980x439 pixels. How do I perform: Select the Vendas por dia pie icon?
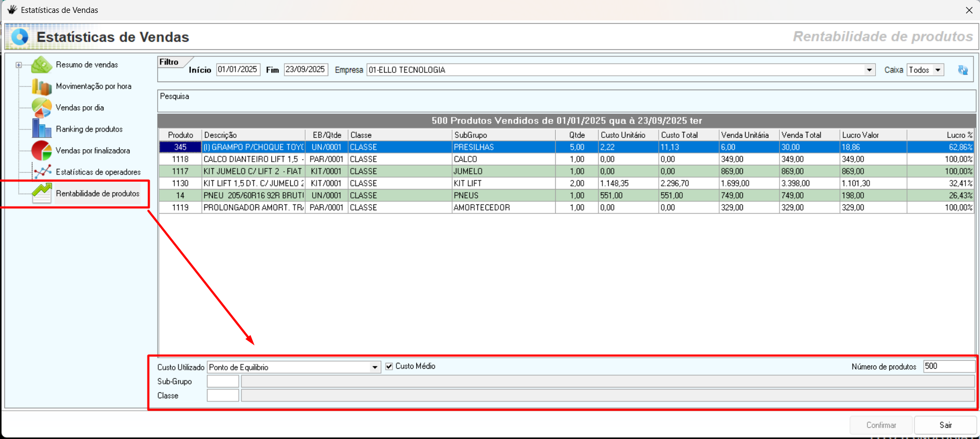click(41, 108)
